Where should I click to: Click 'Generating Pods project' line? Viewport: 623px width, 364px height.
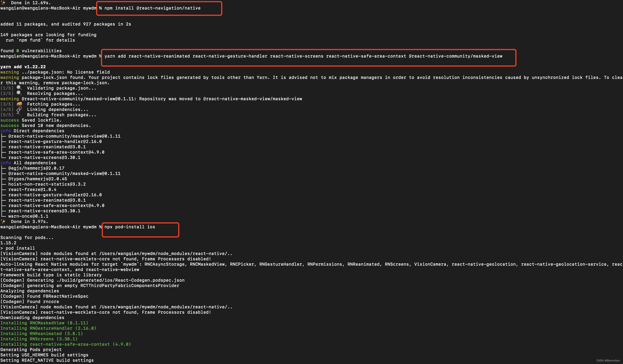click(x=31, y=350)
